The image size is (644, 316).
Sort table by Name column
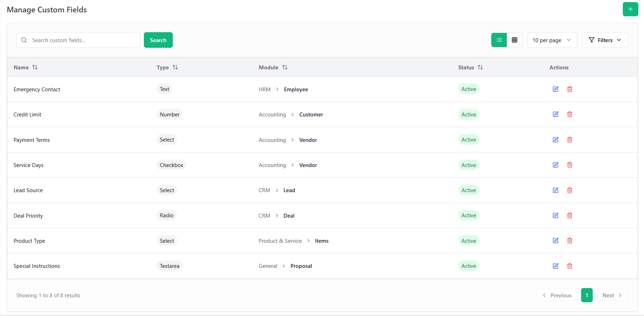click(x=25, y=67)
